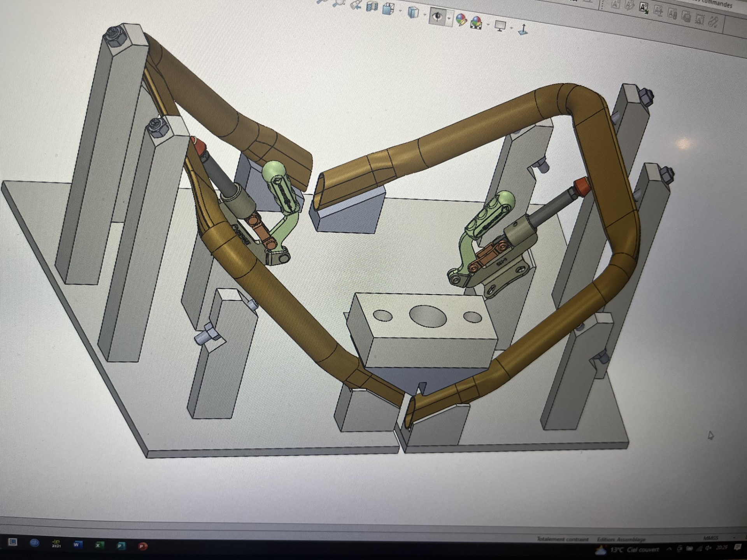Click the Section View icon
Viewport: 747px width, 560px height.
[x=372, y=7]
